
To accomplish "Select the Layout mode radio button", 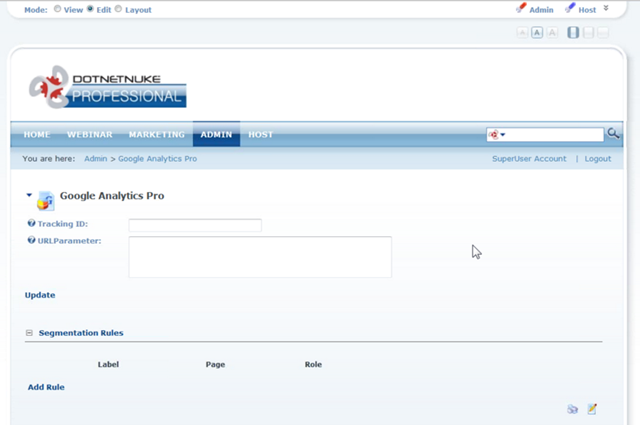I will 118,9.
